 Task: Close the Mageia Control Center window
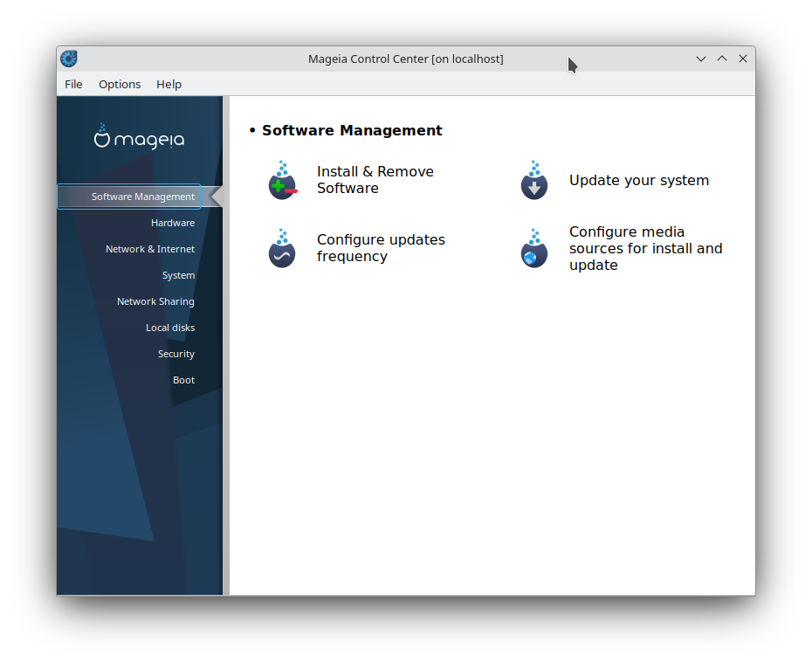click(x=743, y=59)
